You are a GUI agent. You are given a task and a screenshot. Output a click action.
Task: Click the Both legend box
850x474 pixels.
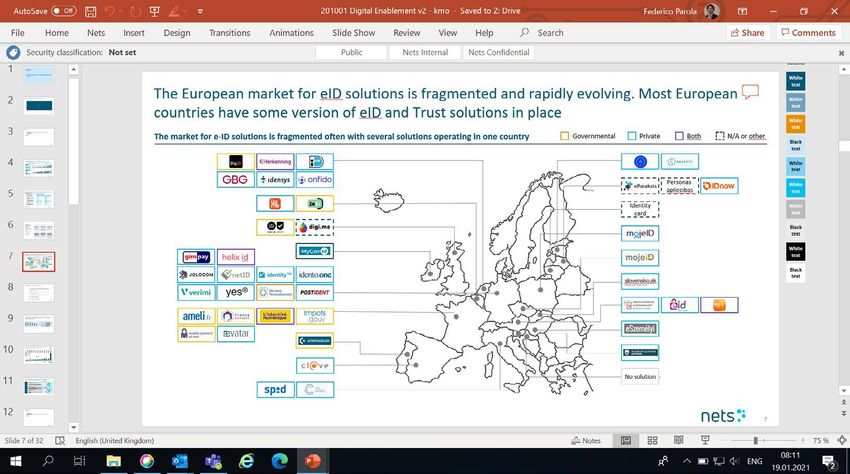coord(679,136)
